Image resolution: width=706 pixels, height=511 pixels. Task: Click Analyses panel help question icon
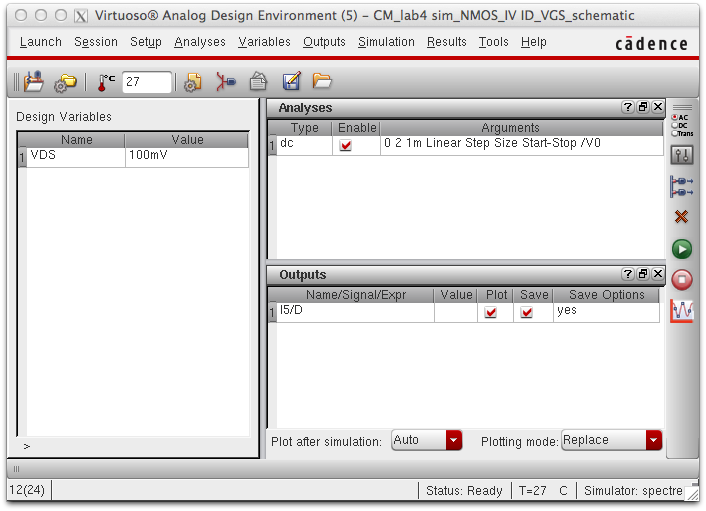coord(627,107)
